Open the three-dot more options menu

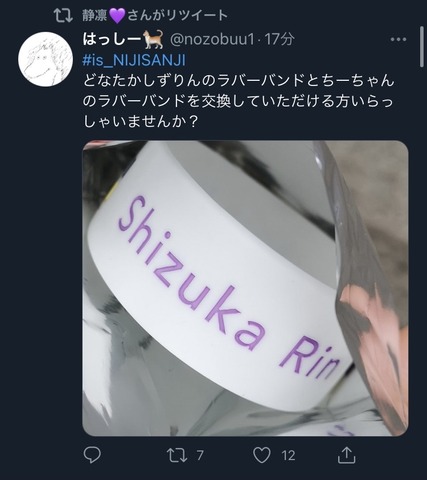pyautogui.click(x=398, y=39)
